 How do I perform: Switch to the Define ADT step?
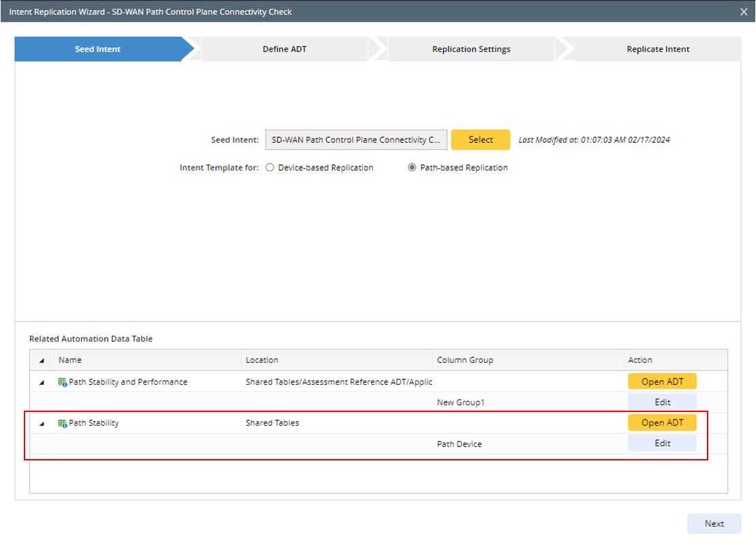(x=284, y=49)
